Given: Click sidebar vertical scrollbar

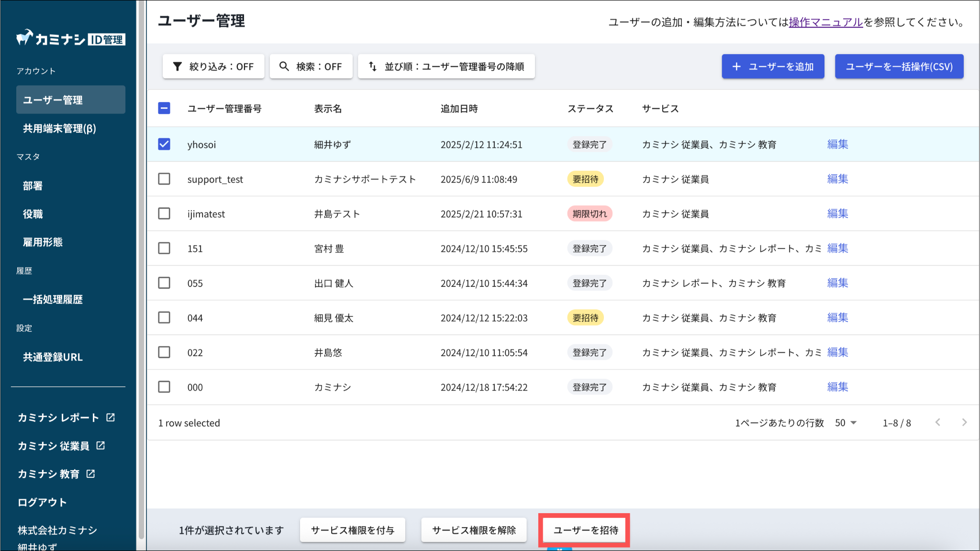Looking at the screenshot, I should pyautogui.click(x=141, y=270).
